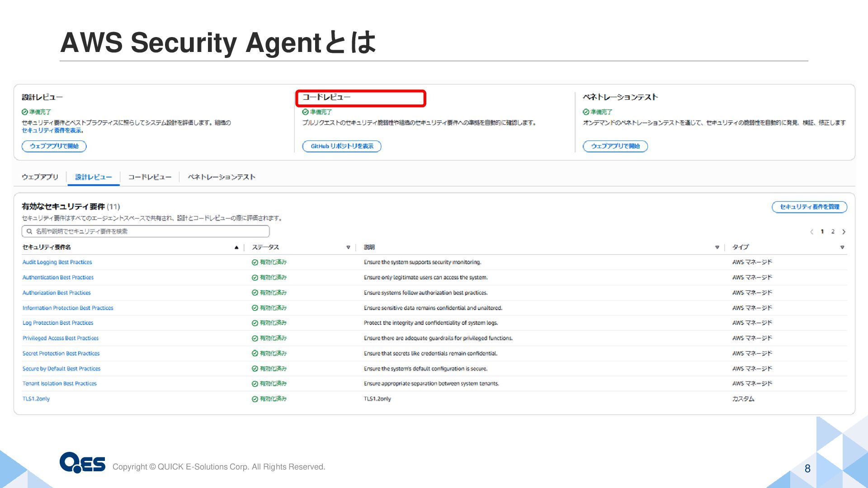Click the search magnifier icon in requirements field
This screenshot has height=488, width=868.
29,231
